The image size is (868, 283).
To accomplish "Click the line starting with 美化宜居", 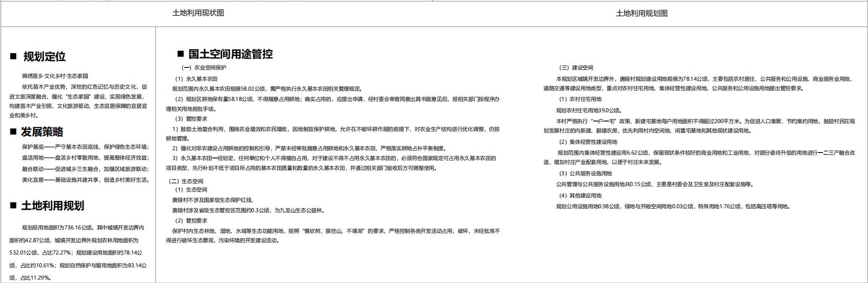I will 85,180.
